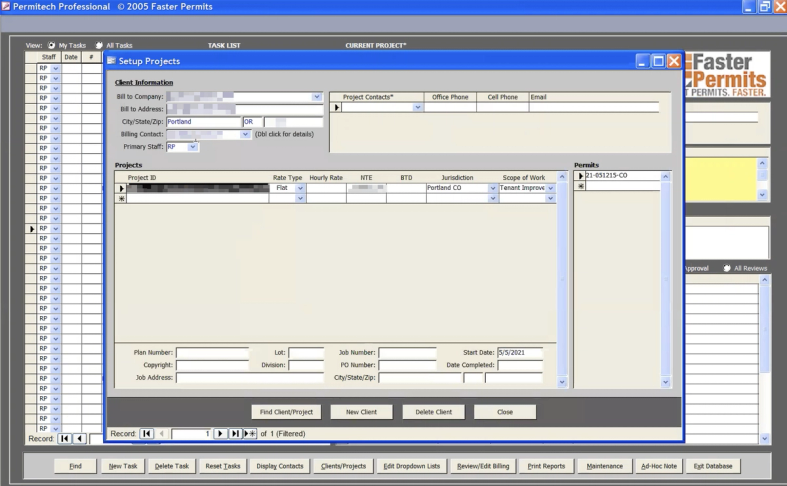Click the New Task button

123,466
